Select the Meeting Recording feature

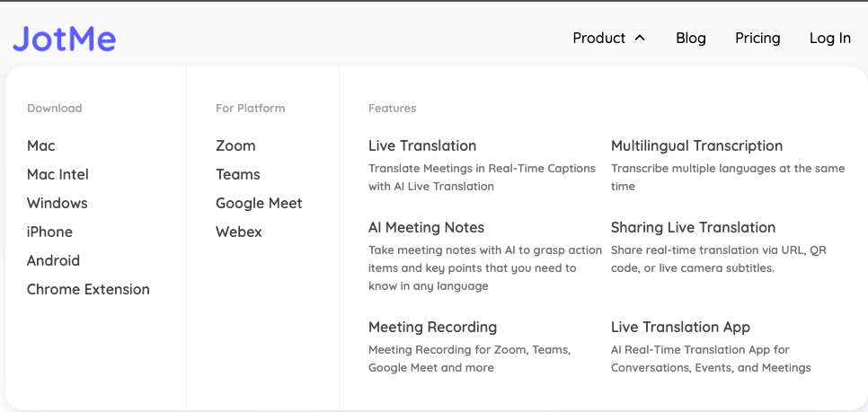(x=432, y=327)
